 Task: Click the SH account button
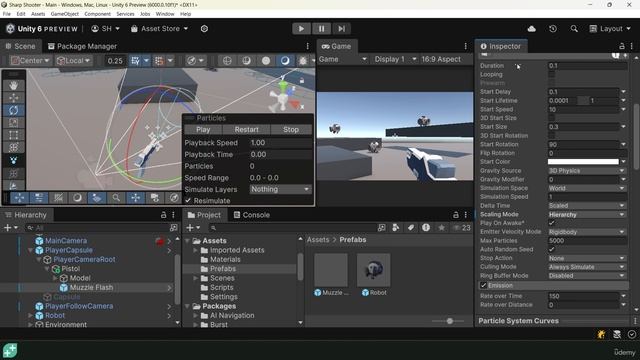click(105, 29)
